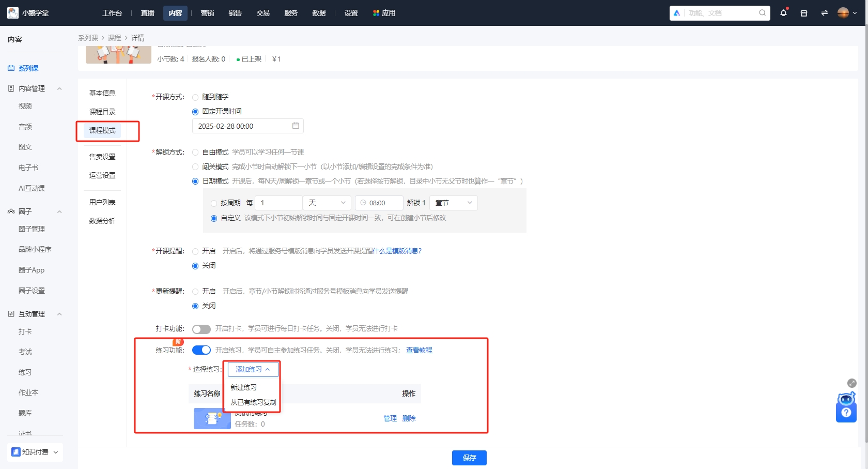
Task: Open the 天 unit dropdown
Action: 326,203
